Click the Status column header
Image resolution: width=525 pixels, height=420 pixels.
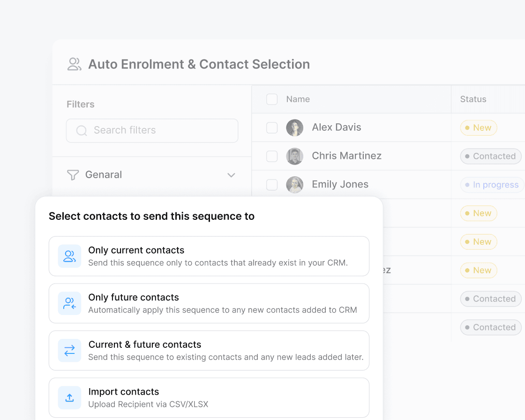(x=473, y=99)
